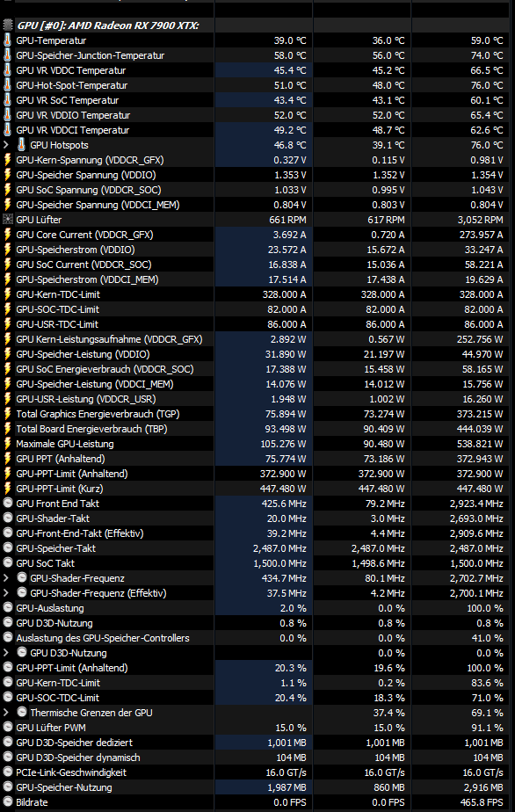Click lightning icon beside Maximale GPU-Leistung
This screenshot has width=515, height=812.
7,444
